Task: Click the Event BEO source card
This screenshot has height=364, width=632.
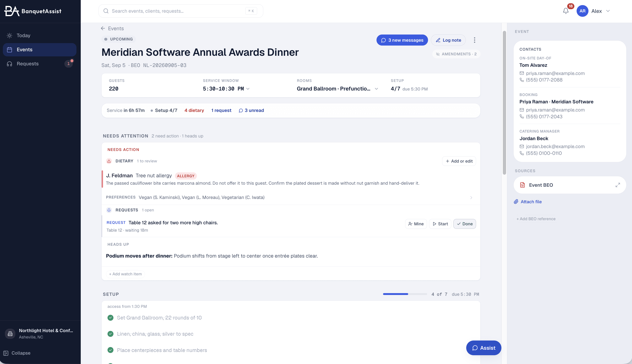Action: click(x=570, y=185)
